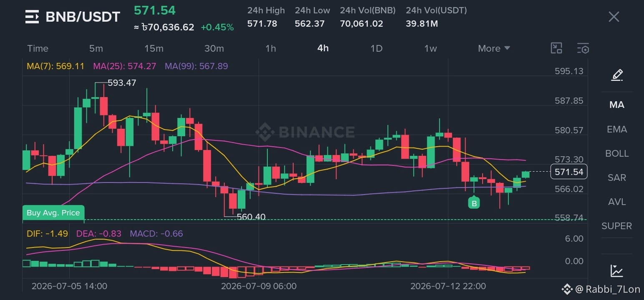Click the 24h Vol(USDT) value 39.81M

tap(422, 24)
